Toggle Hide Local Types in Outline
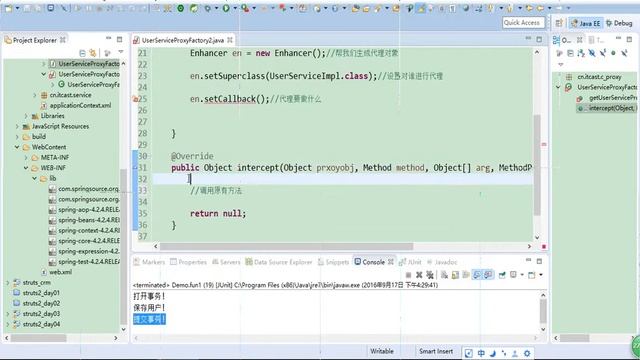The width and height of the screenshot is (640, 360). pyautogui.click(x=624, y=53)
